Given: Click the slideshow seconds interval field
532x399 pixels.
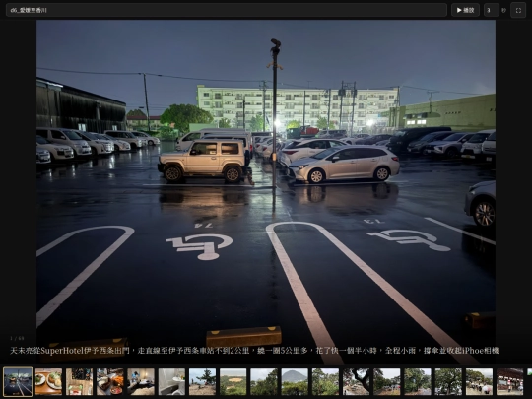Looking at the screenshot, I should (491, 10).
